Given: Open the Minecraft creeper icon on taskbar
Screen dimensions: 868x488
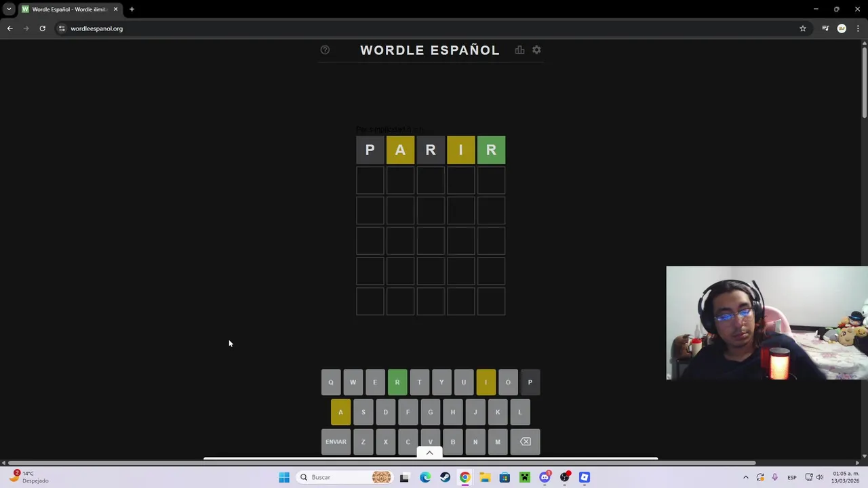Looking at the screenshot, I should coord(524,477).
